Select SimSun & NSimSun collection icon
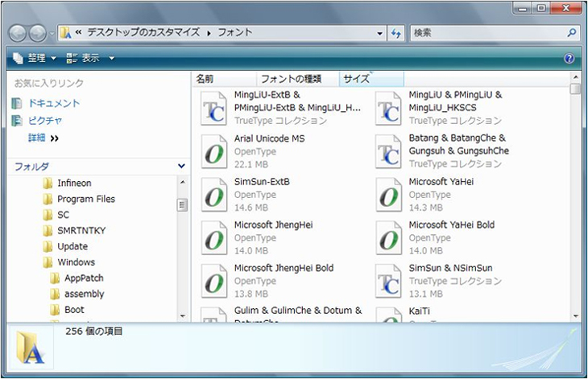Screen dimensions: 588x379 [x=388, y=281]
